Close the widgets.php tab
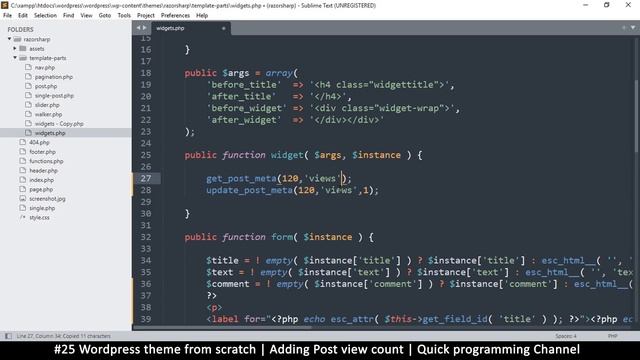Viewport: 640px width, 360px height. point(224,28)
